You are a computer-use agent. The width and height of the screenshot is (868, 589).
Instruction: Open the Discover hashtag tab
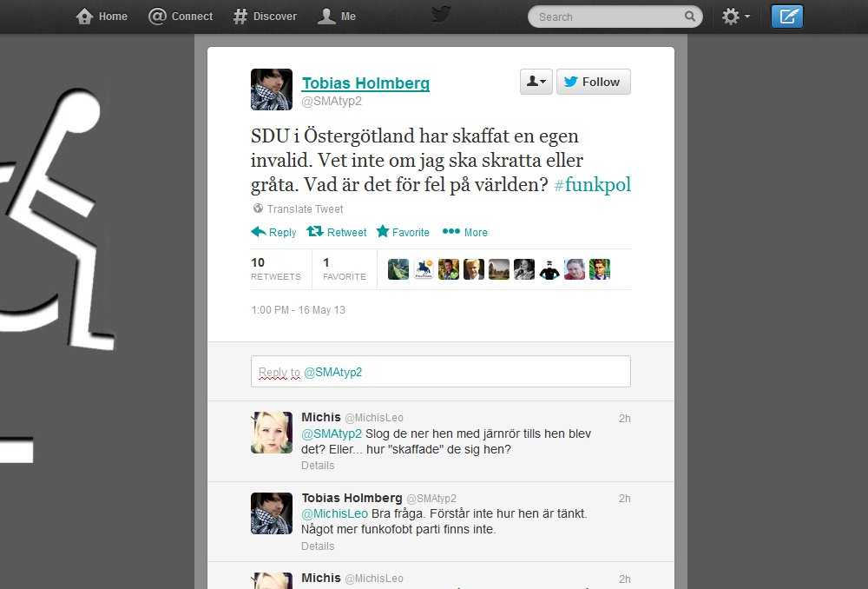tap(265, 16)
